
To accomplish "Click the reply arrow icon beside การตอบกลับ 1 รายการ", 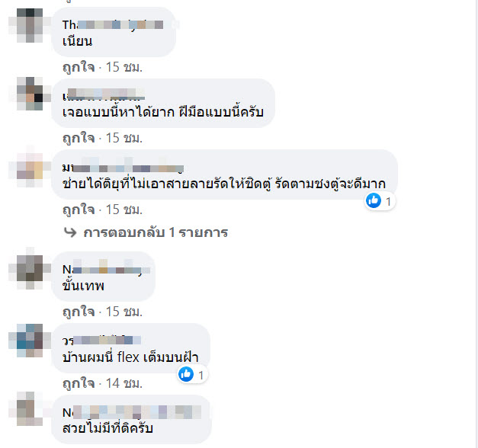I will (70, 232).
